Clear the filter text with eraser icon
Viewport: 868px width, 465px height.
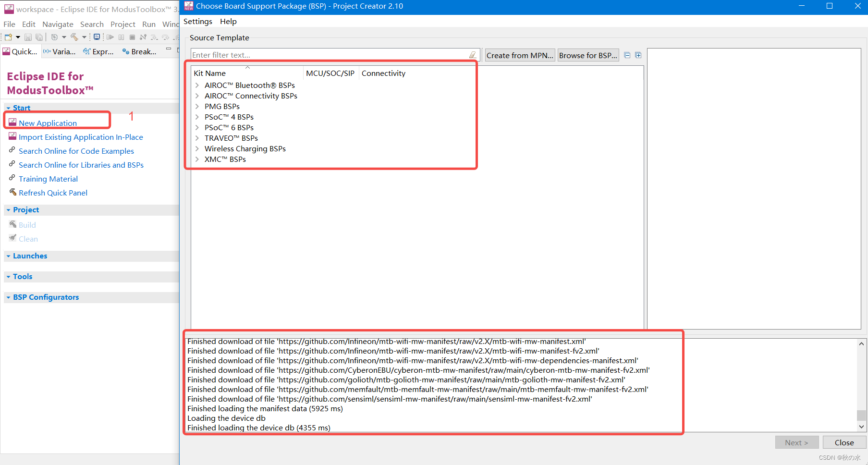(x=473, y=55)
